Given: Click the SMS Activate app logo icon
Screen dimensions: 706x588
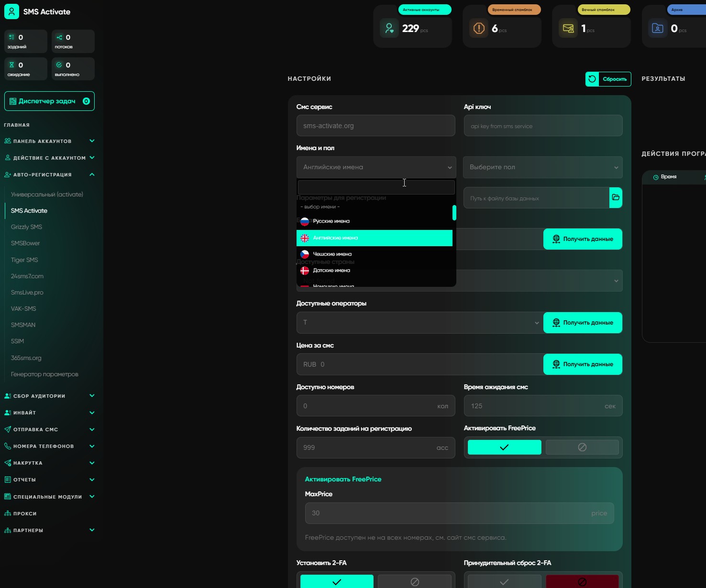Looking at the screenshot, I should [x=11, y=11].
